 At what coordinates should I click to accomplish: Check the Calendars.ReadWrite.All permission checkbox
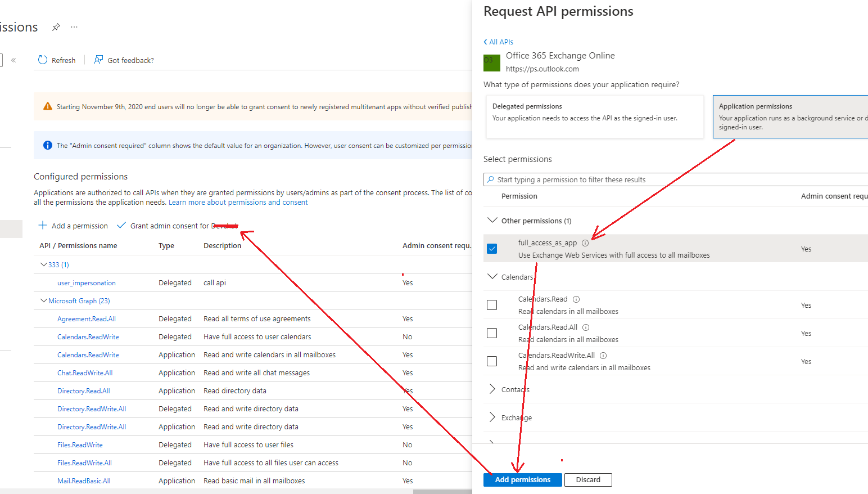coord(492,361)
